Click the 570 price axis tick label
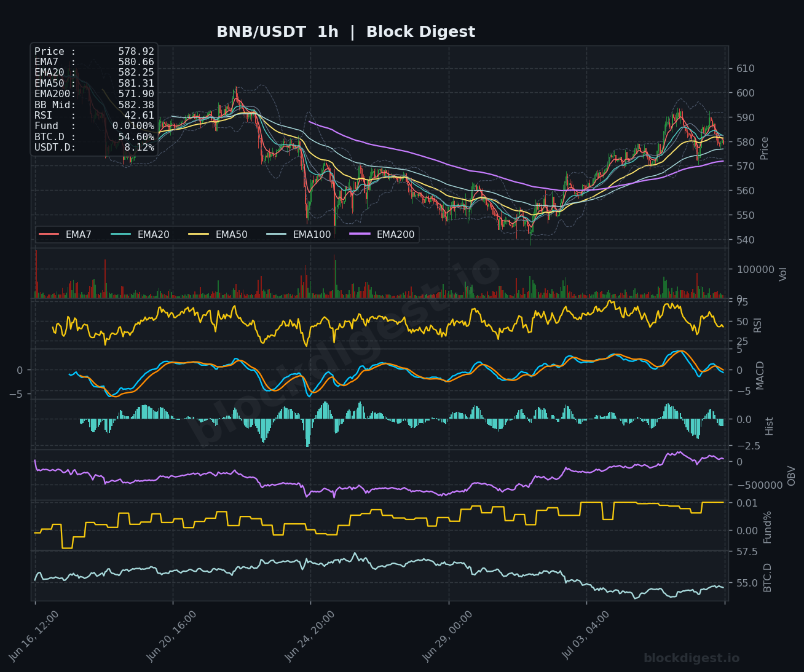Image resolution: width=804 pixels, height=672 pixels. coord(746,166)
